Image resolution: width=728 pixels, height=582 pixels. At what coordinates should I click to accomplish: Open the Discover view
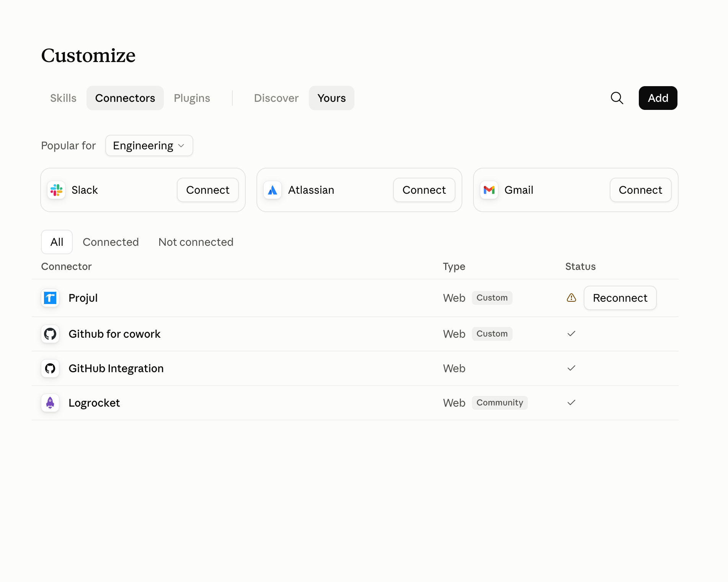[x=276, y=98]
